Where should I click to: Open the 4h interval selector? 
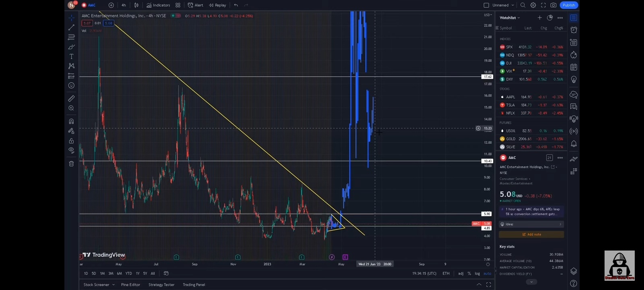[124, 5]
